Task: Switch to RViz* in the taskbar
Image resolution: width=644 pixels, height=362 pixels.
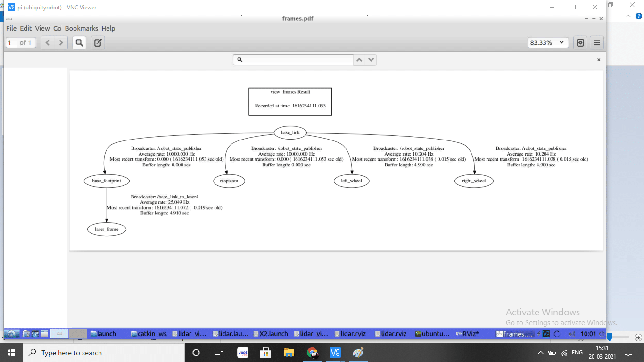Action: tap(467, 334)
